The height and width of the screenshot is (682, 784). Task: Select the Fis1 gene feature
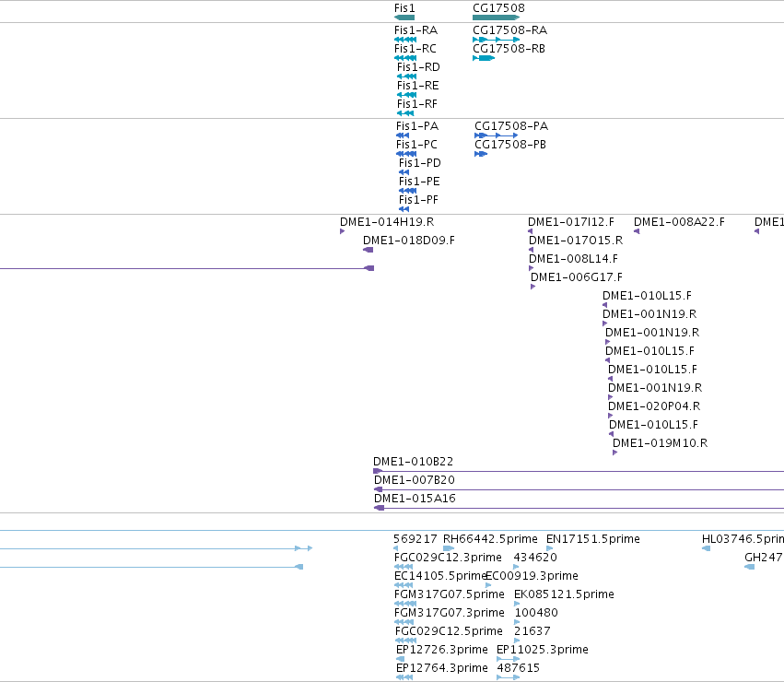(x=404, y=18)
